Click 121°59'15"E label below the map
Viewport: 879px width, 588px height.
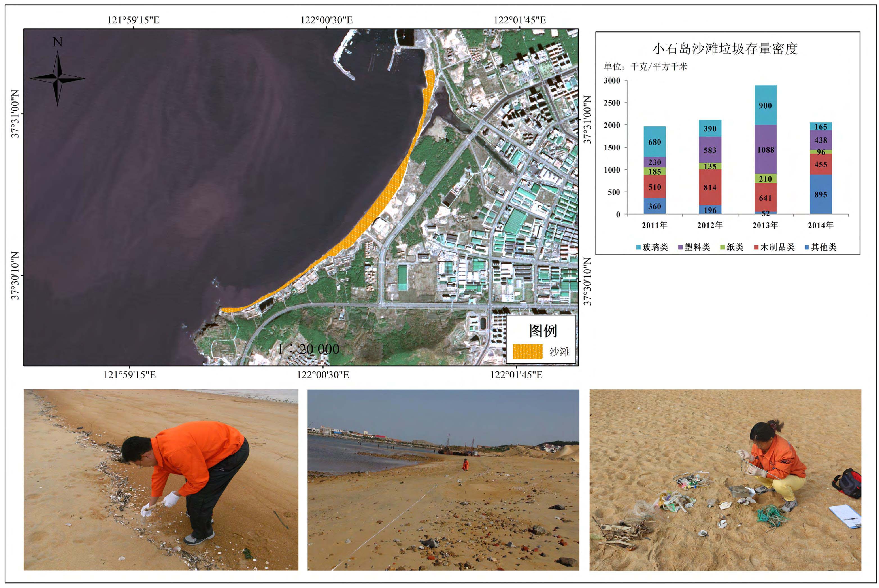pyautogui.click(x=130, y=375)
